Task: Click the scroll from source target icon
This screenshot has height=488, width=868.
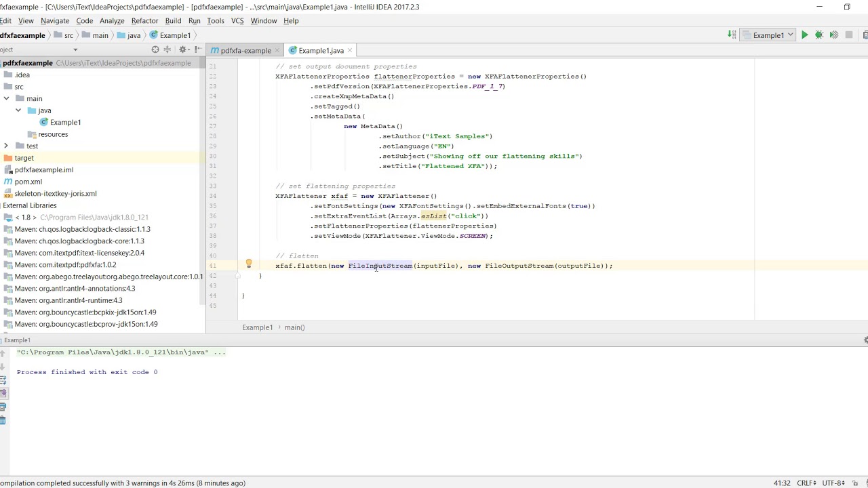Action: coord(155,49)
